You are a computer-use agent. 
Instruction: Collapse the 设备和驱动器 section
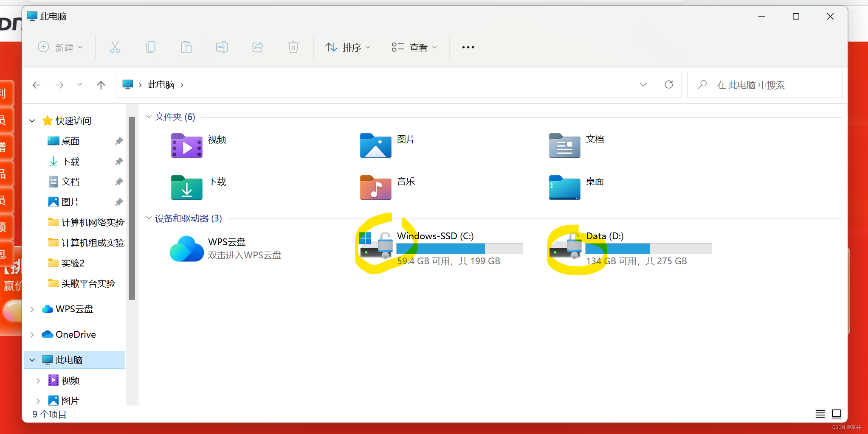[x=149, y=218]
